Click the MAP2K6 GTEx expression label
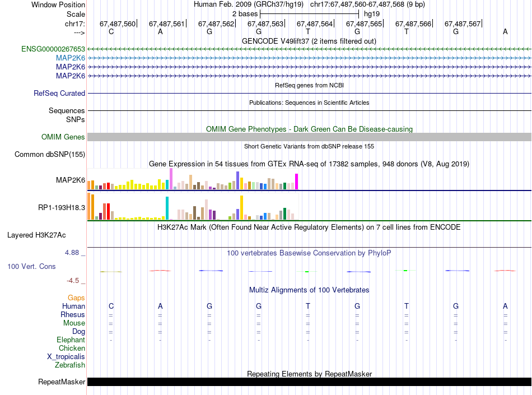Viewport: 532px width, 395px height. [x=71, y=180]
